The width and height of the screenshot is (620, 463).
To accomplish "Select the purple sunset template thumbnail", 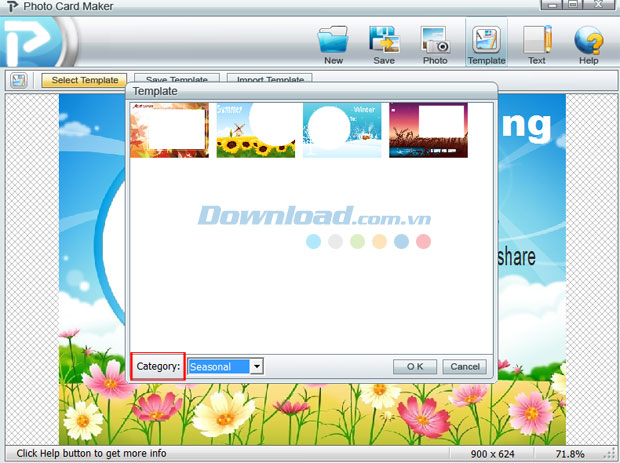I will point(428,130).
